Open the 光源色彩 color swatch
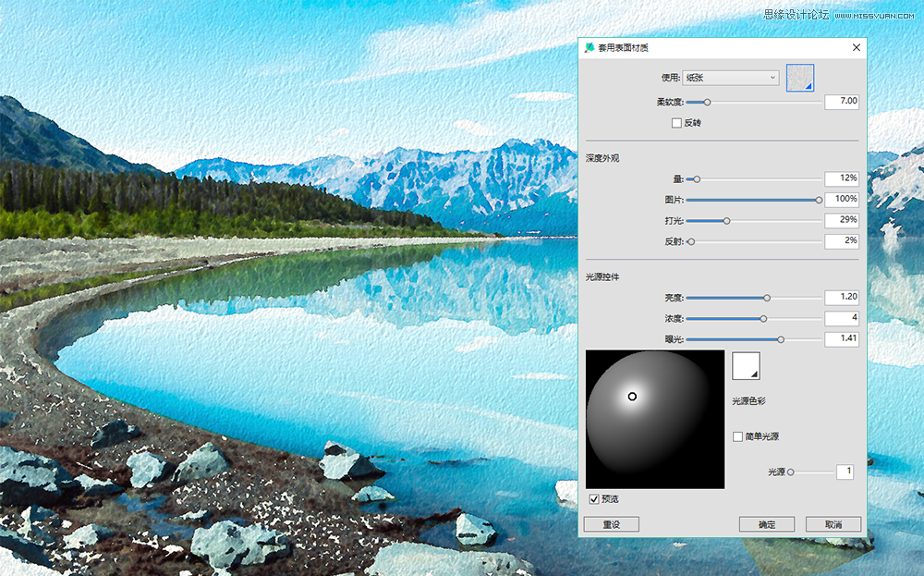924x576 pixels. pos(746,366)
